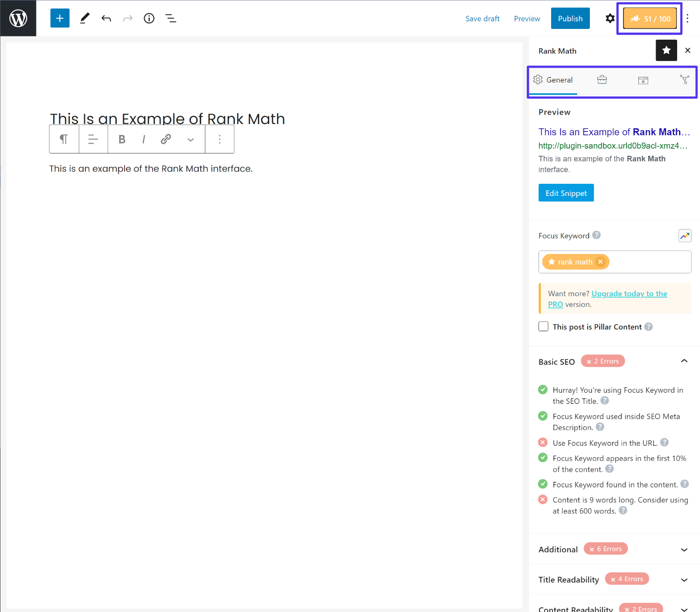This screenshot has width=700, height=612.
Task: Collapse the Basic SEO section
Action: [x=684, y=361]
